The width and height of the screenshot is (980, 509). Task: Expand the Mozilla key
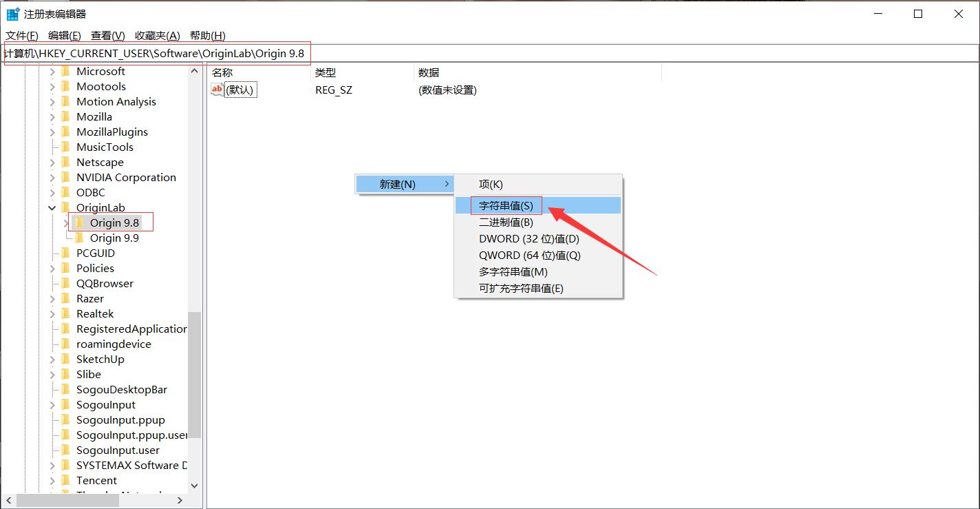(x=52, y=117)
